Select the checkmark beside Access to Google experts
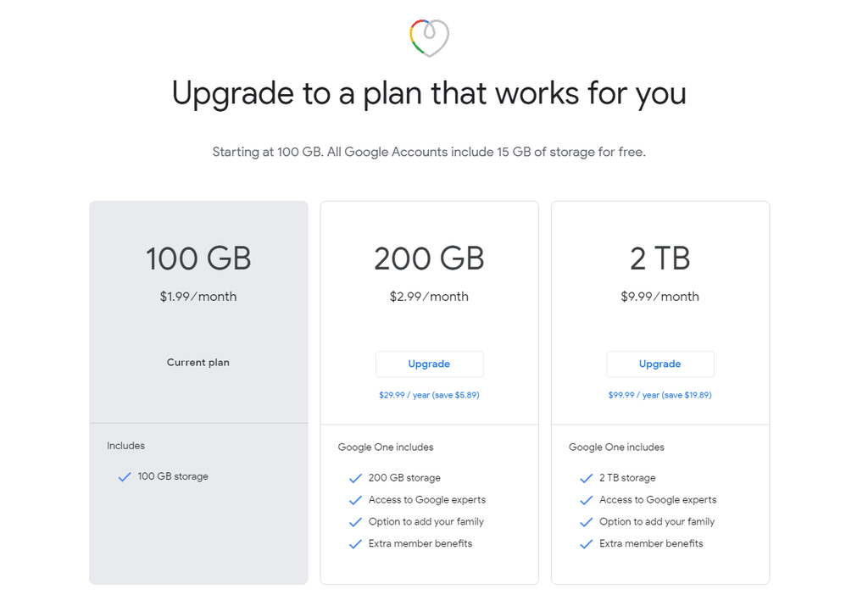Image resolution: width=868 pixels, height=606 pixels. (x=355, y=499)
